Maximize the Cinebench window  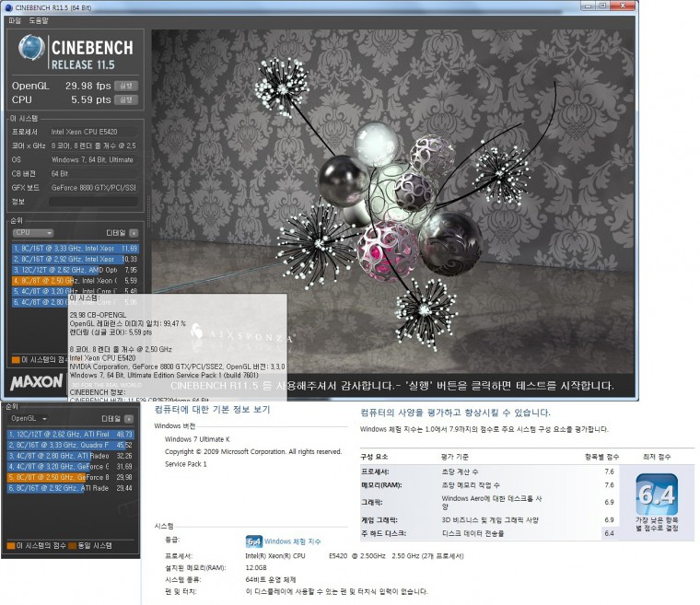[602, 6]
